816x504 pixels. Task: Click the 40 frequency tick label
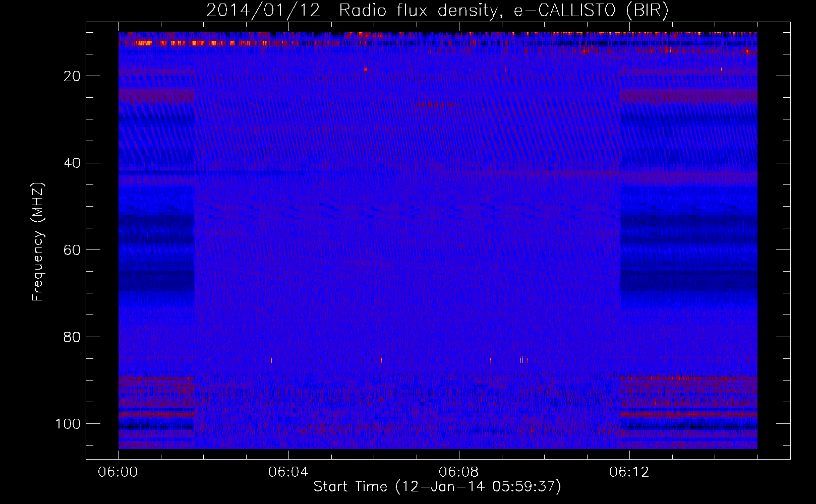tap(73, 163)
